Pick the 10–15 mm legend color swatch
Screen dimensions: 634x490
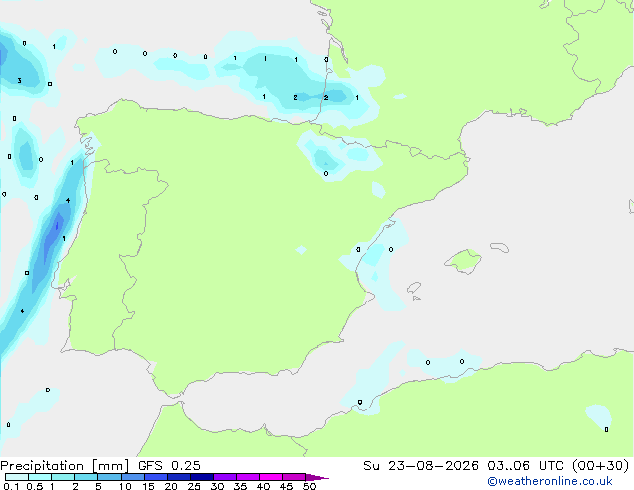coord(133,477)
